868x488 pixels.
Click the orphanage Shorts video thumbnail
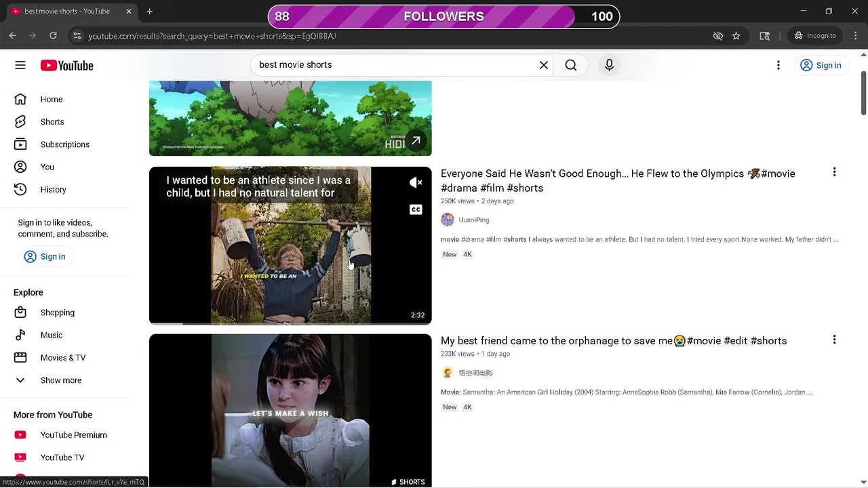click(x=290, y=411)
